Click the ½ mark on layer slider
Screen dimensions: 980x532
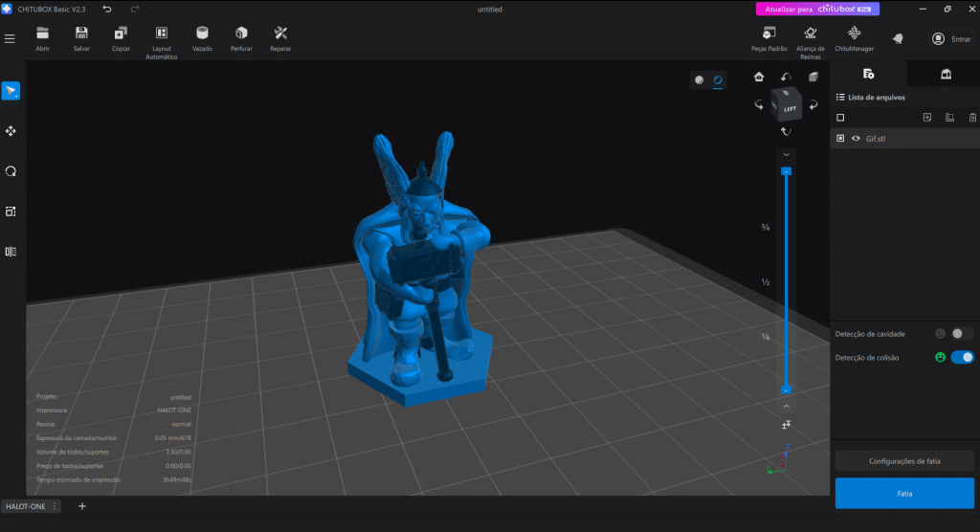(766, 282)
